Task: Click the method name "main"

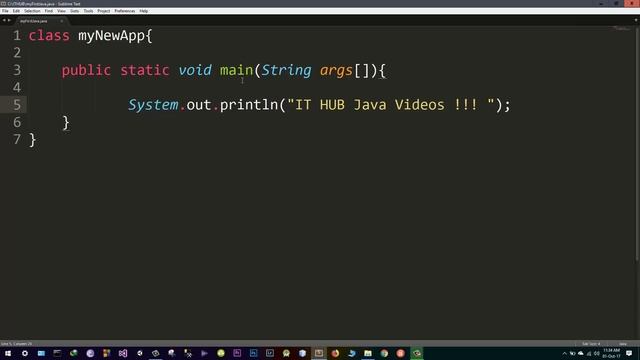Action: click(236, 70)
